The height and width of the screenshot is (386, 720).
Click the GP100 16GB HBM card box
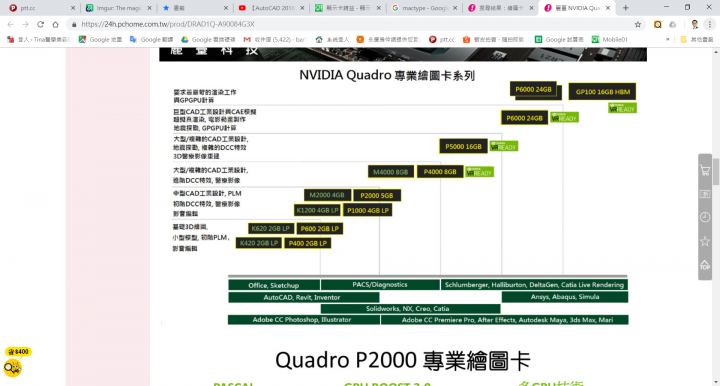click(602, 92)
